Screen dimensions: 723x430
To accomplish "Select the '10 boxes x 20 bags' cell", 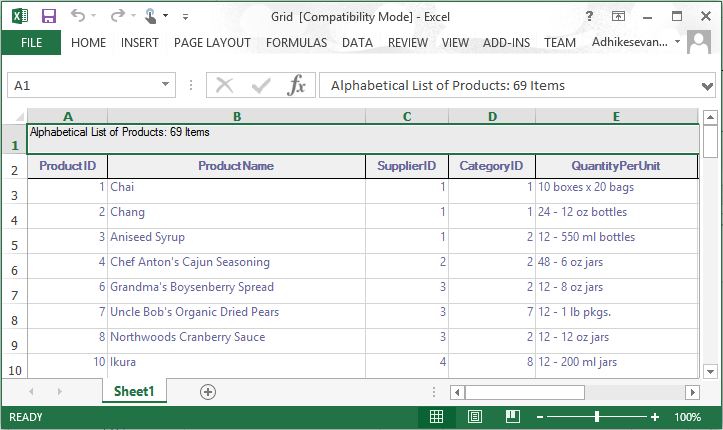I will click(617, 191).
